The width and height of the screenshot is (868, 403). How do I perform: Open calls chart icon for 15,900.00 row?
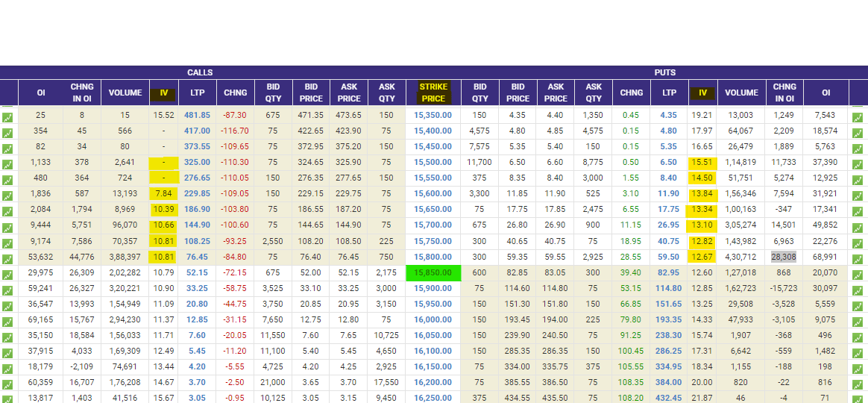click(7, 290)
